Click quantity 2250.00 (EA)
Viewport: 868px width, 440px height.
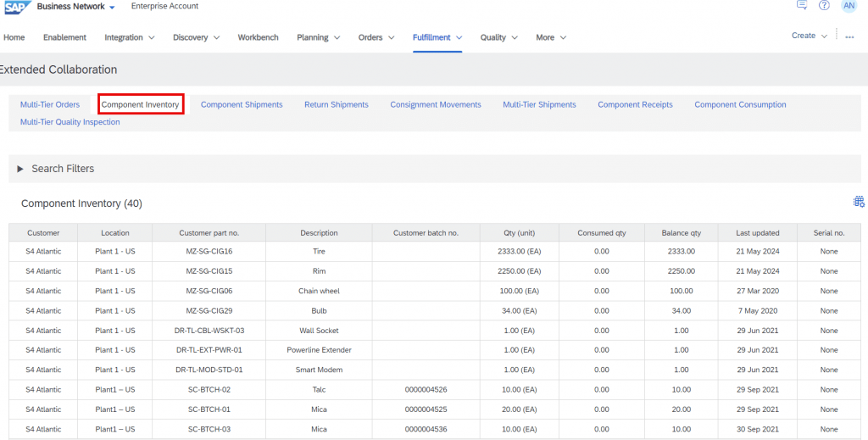pyautogui.click(x=520, y=271)
